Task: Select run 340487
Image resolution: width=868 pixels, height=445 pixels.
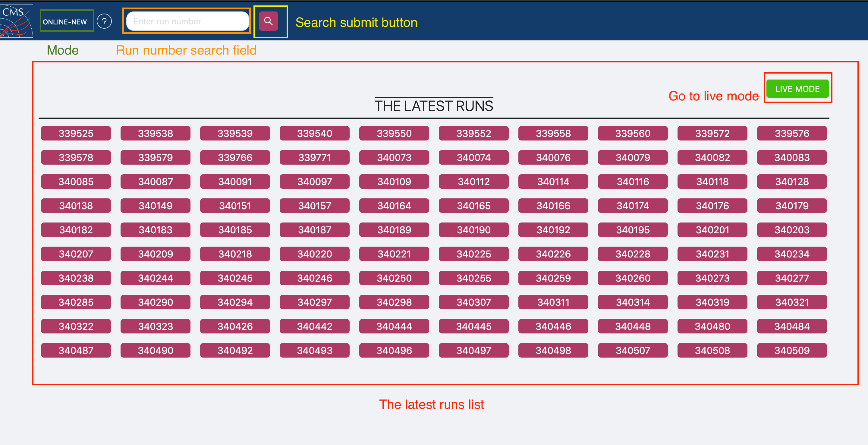Action: (76, 351)
